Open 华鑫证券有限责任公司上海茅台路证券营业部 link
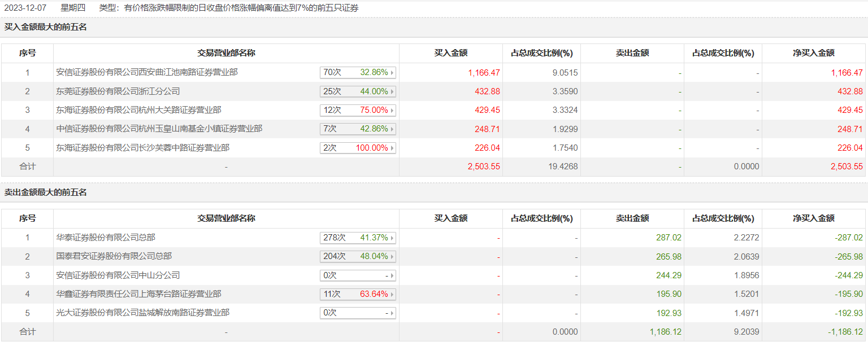This screenshot has width=868, height=342. [139, 294]
